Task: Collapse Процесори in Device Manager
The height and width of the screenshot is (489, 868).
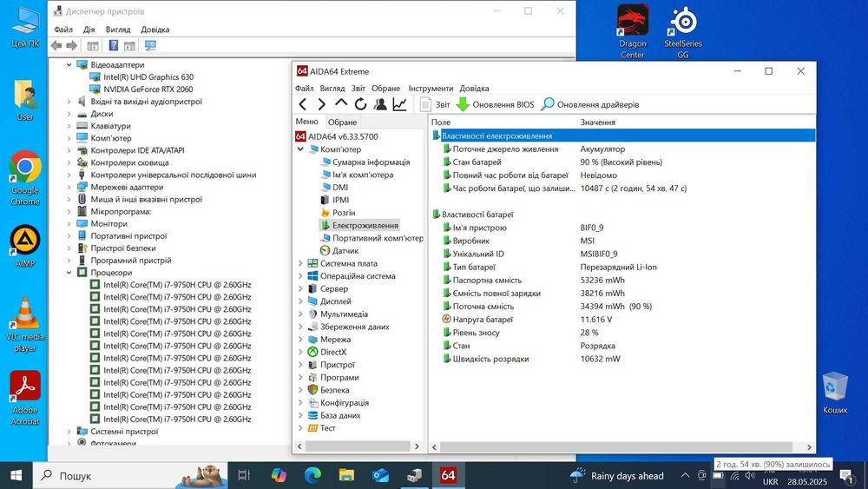Action: pos(69,273)
